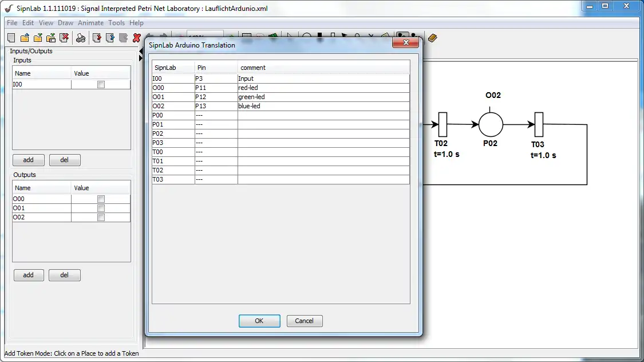Open the Help menu
The image size is (644, 362).
point(136,23)
